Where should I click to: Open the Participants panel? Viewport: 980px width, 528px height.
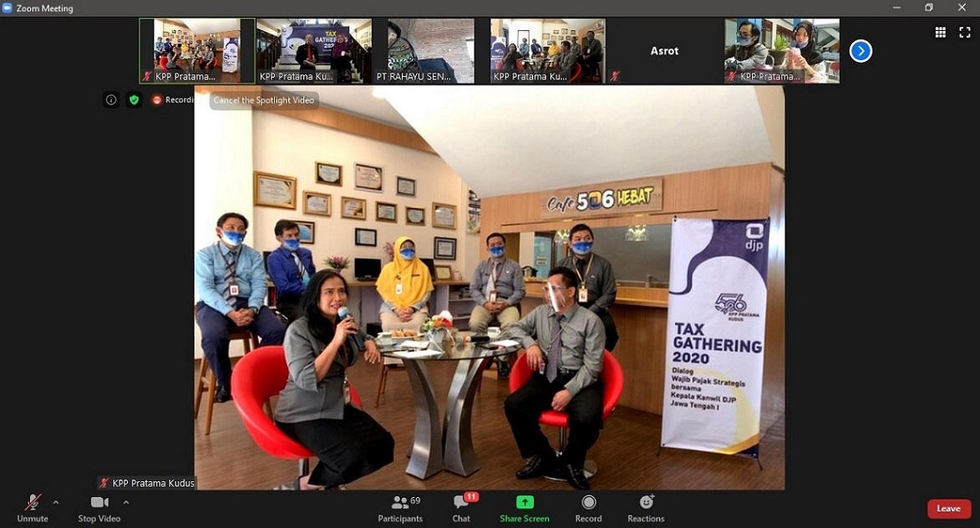click(x=400, y=507)
